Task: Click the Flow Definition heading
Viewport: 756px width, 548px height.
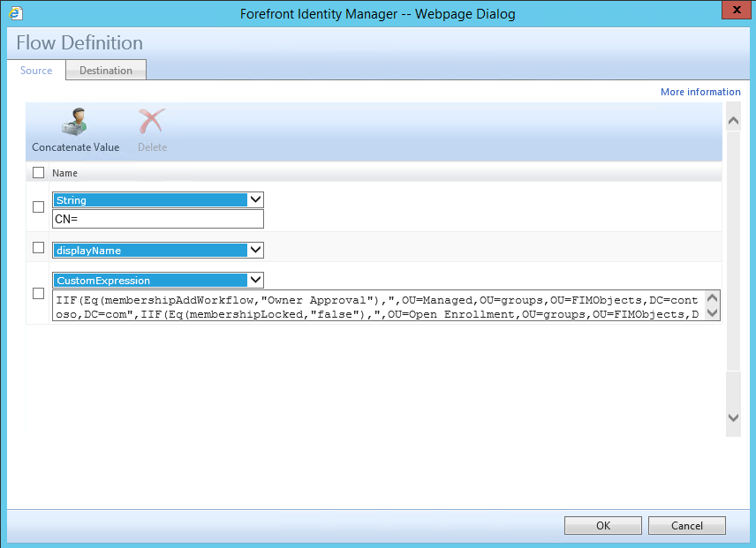Action: coord(79,43)
